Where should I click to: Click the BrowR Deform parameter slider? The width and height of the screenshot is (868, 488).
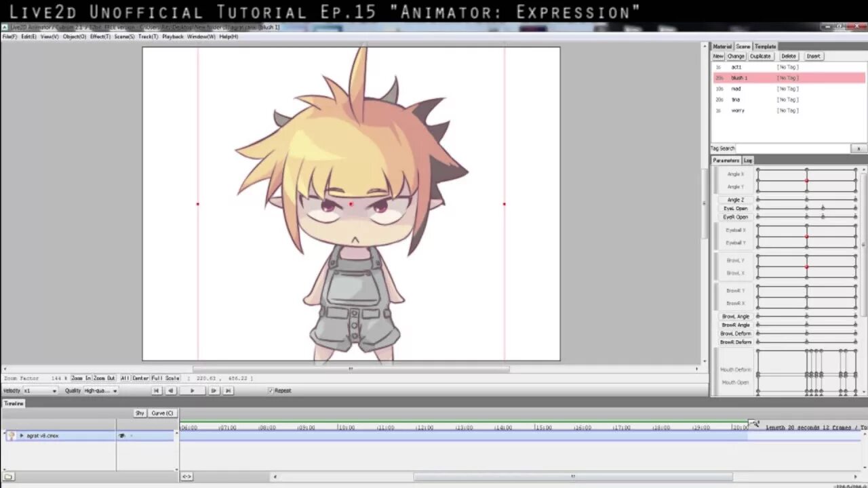point(807,342)
